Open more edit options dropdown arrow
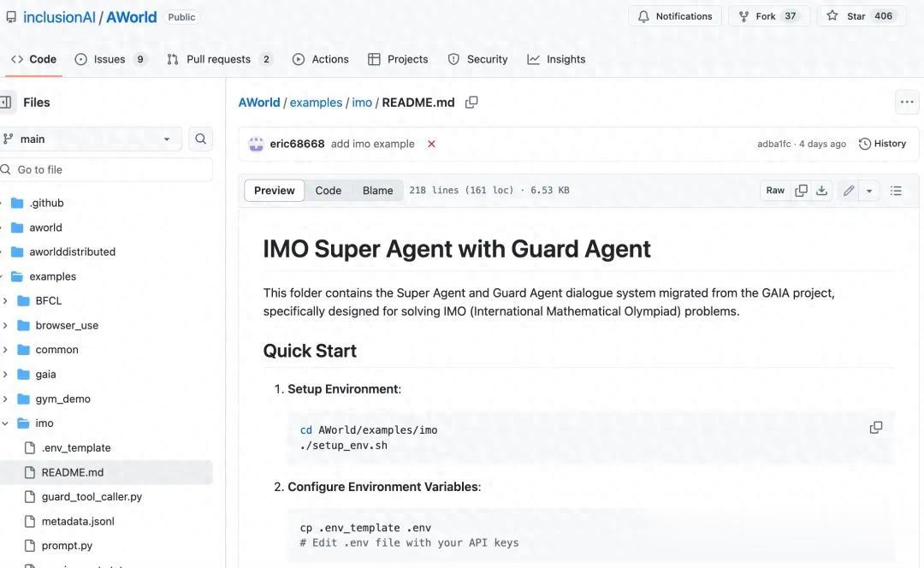924x568 pixels. [x=868, y=191]
